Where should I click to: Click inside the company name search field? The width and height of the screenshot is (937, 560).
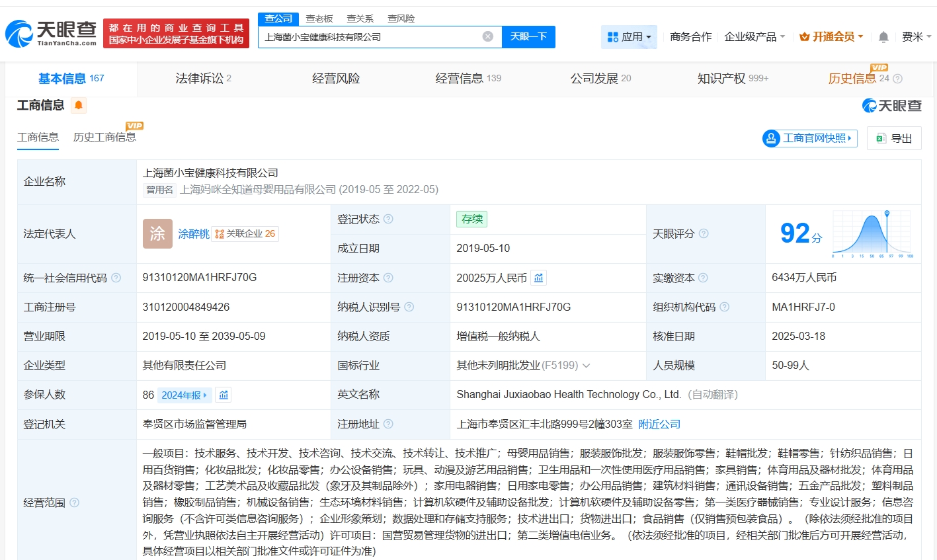tap(370, 36)
